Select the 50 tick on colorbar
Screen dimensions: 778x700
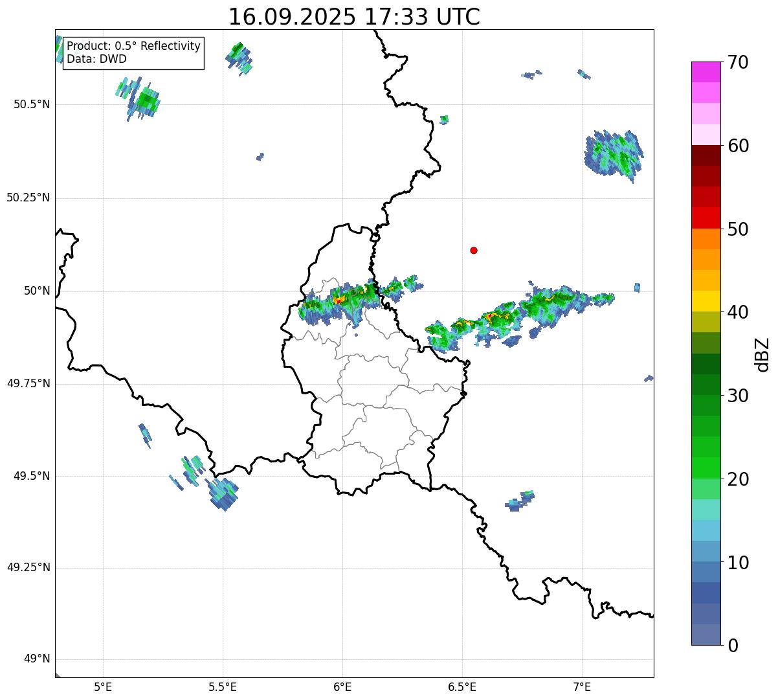click(738, 229)
